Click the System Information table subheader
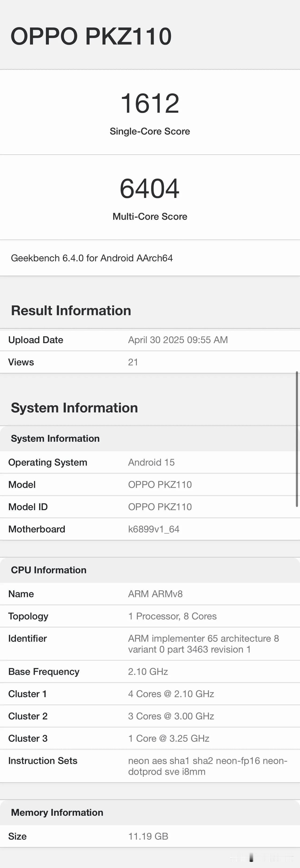This screenshot has height=868, width=300. 55,438
